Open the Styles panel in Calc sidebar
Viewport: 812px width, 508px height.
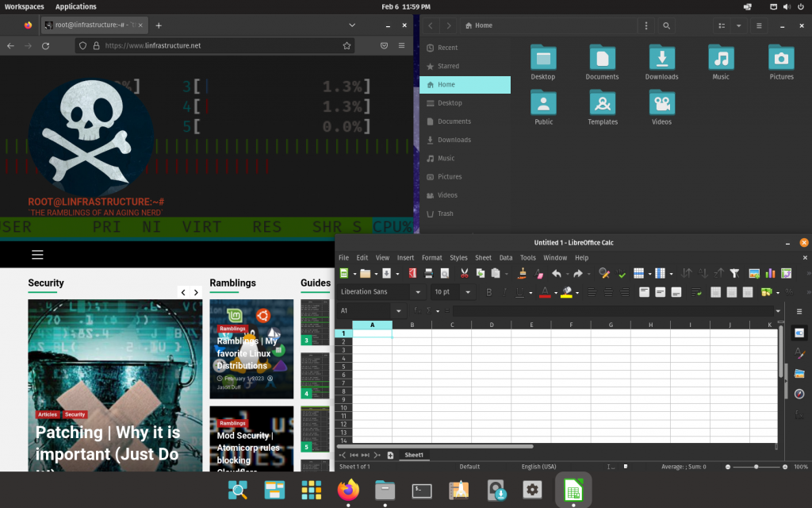point(799,353)
